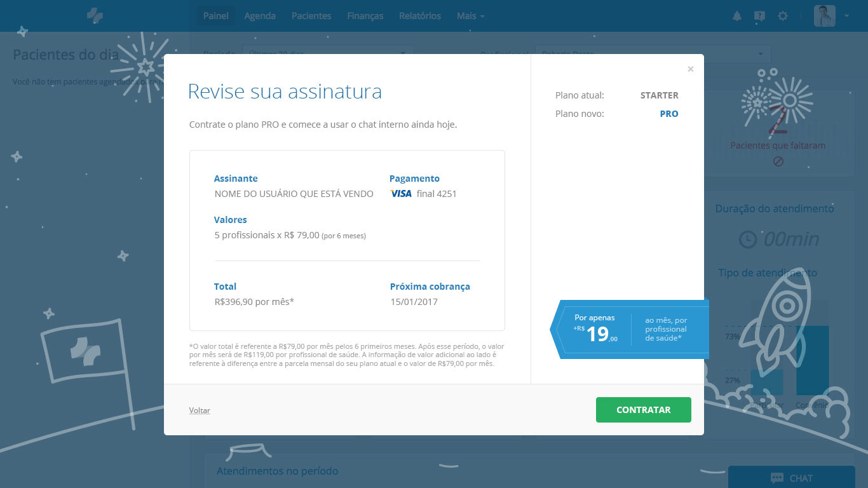Click the Assinante label
The height and width of the screenshot is (488, 868).
click(236, 179)
